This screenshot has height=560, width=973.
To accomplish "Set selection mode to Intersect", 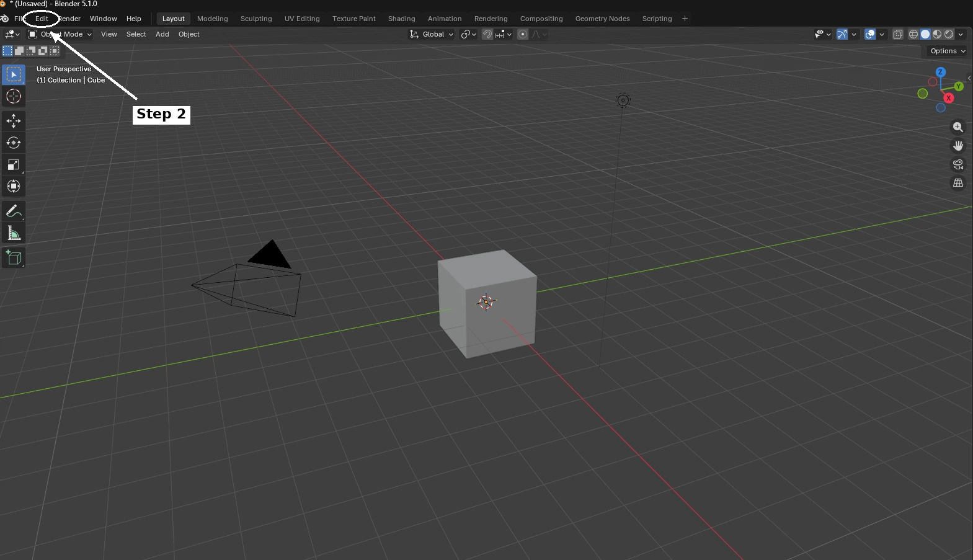I will [55, 51].
